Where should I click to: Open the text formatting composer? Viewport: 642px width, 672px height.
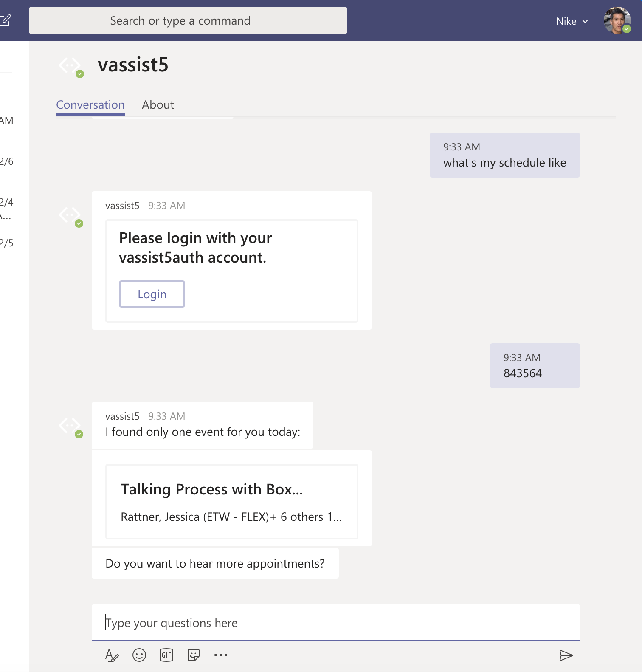click(x=112, y=655)
